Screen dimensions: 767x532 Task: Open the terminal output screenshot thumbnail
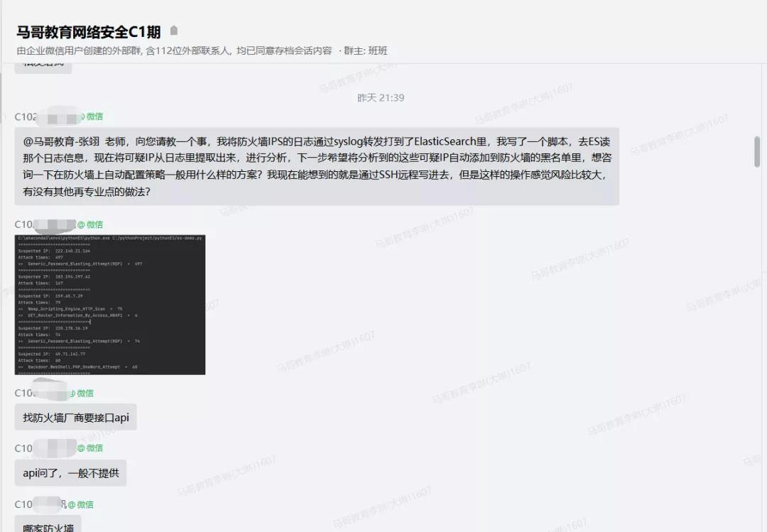(110, 305)
